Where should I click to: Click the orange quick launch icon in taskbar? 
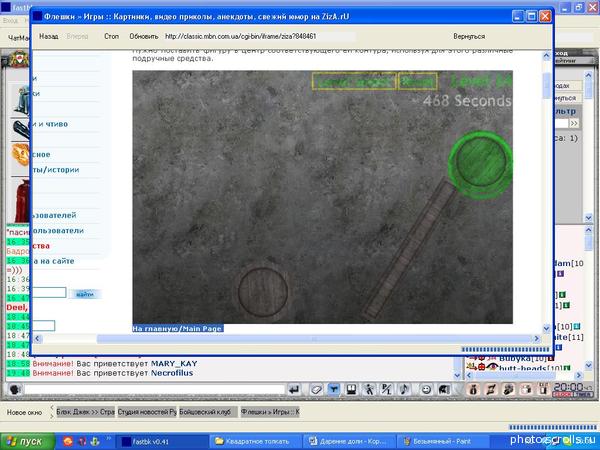tap(68, 441)
